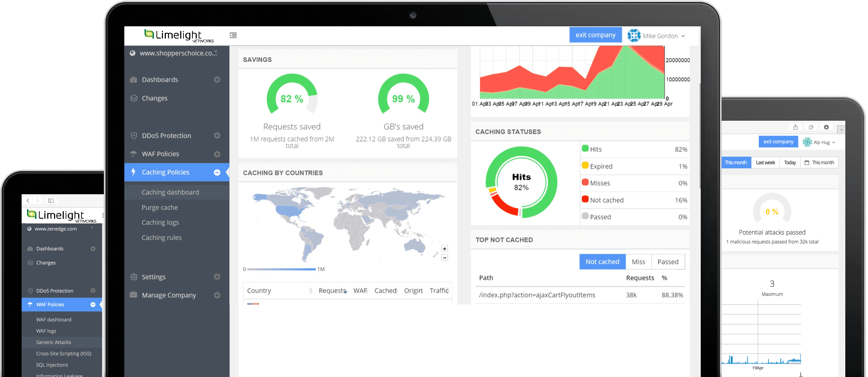Collapse the Caching Policies section

point(217,172)
